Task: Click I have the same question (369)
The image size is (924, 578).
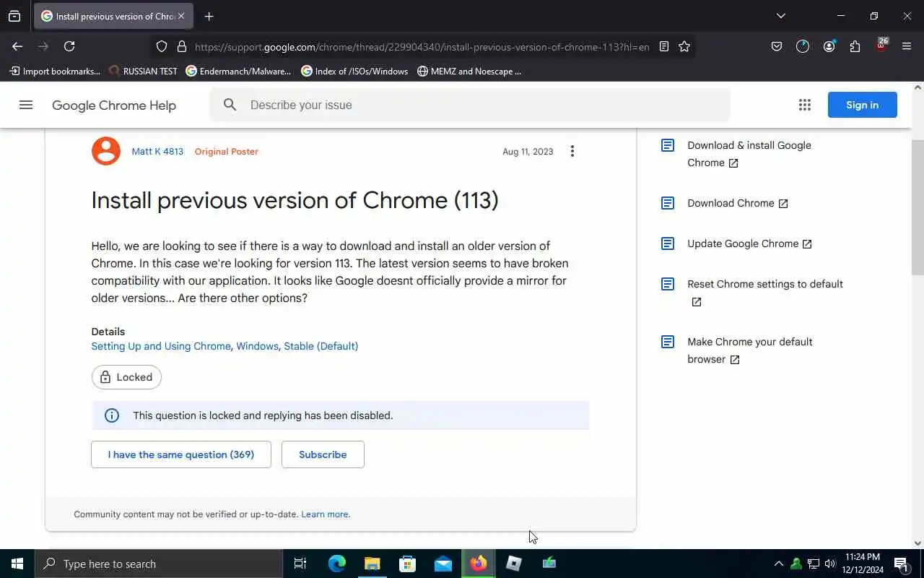Action: click(181, 454)
